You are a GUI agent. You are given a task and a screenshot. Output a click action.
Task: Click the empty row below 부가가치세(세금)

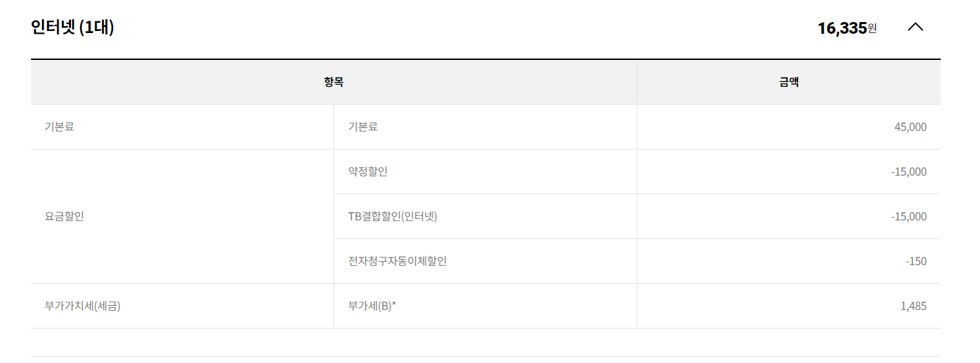click(485, 342)
